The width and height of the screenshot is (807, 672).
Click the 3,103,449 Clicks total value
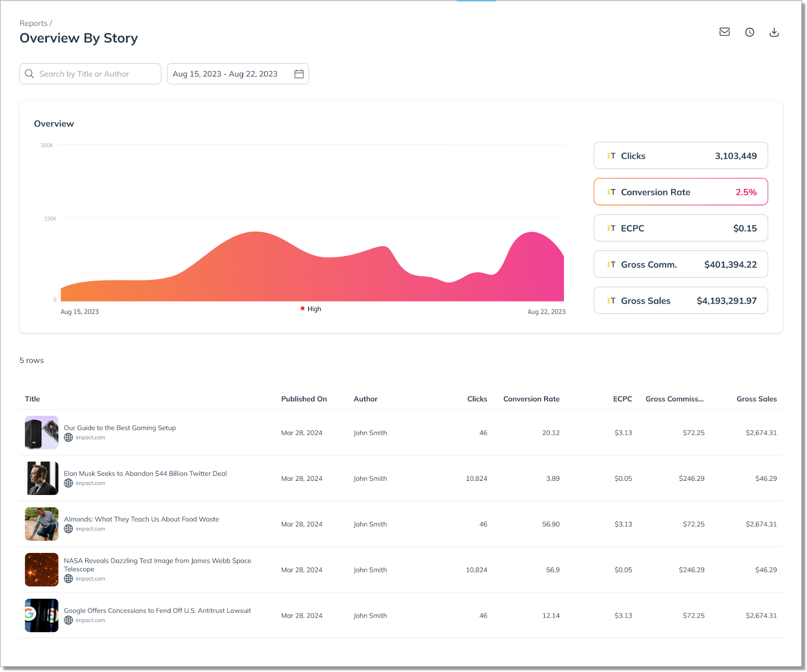[x=736, y=156]
